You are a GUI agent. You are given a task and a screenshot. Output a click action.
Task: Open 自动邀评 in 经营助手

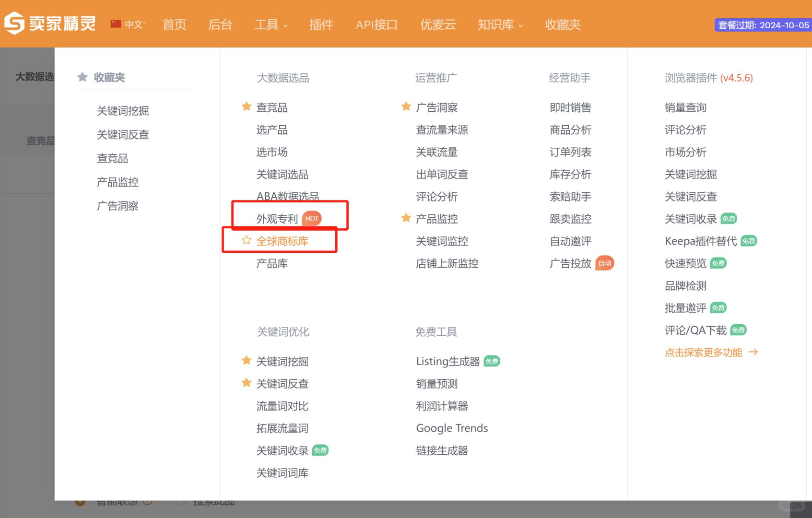tap(570, 241)
